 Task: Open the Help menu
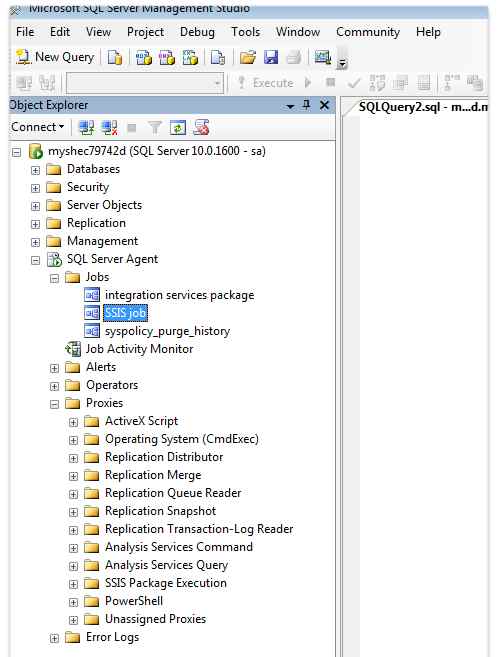pyautogui.click(x=428, y=32)
